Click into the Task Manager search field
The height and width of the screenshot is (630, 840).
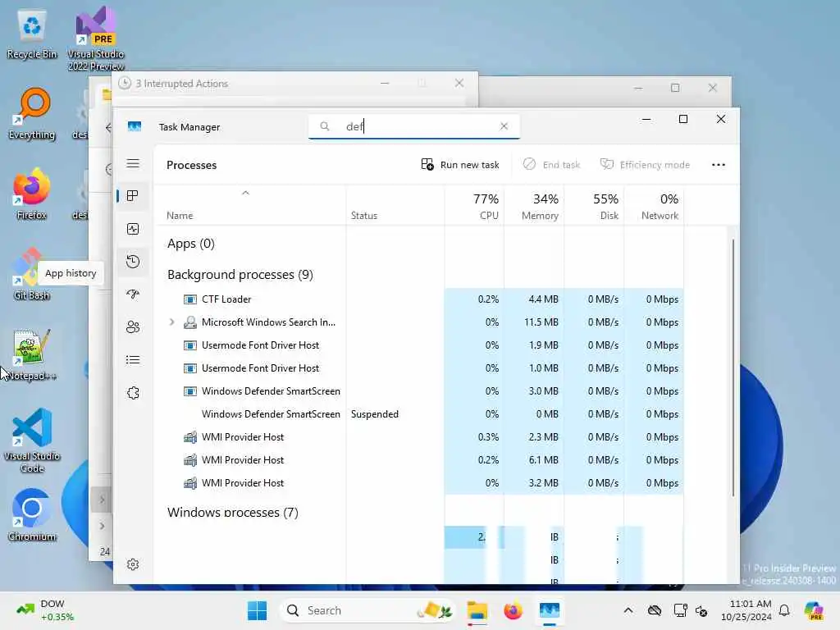414,126
